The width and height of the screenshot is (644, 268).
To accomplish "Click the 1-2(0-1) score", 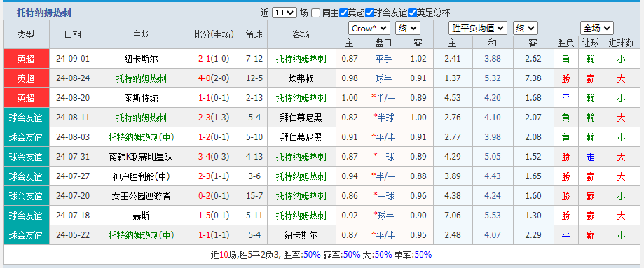I will click(214, 137).
